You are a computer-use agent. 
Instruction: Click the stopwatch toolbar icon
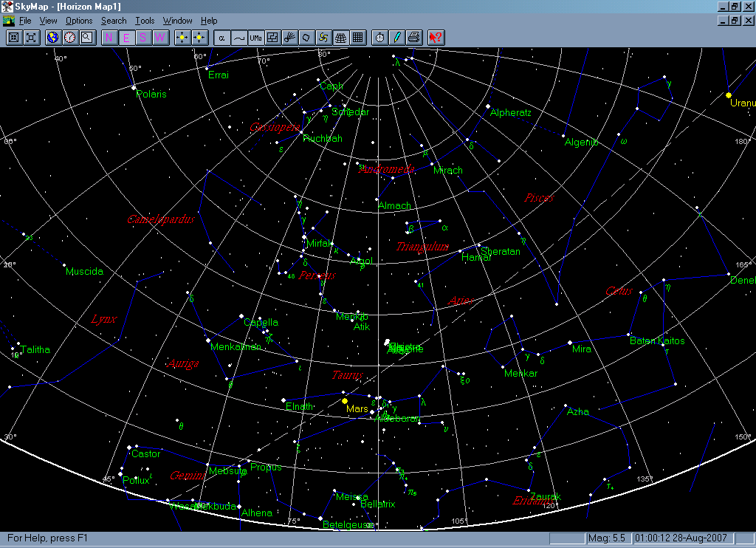click(x=380, y=38)
